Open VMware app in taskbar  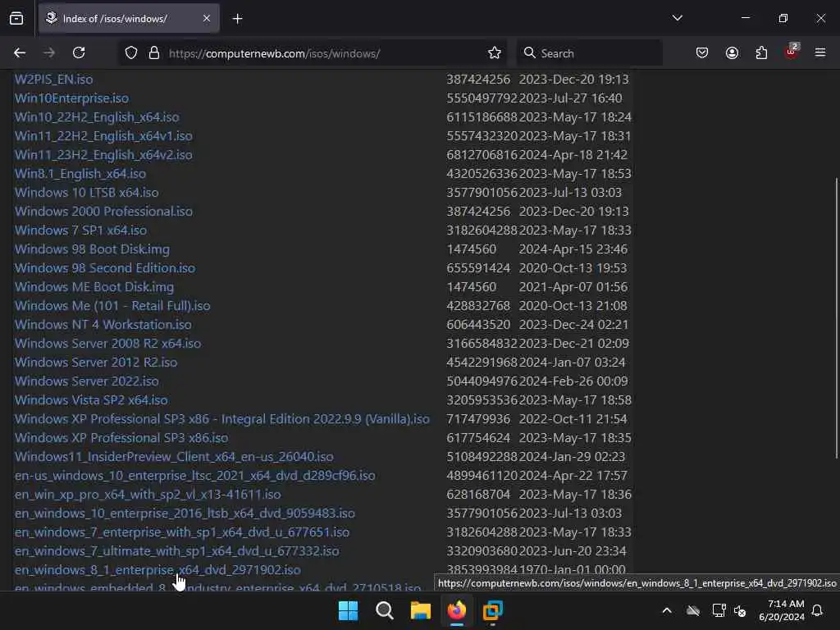[x=492, y=610]
